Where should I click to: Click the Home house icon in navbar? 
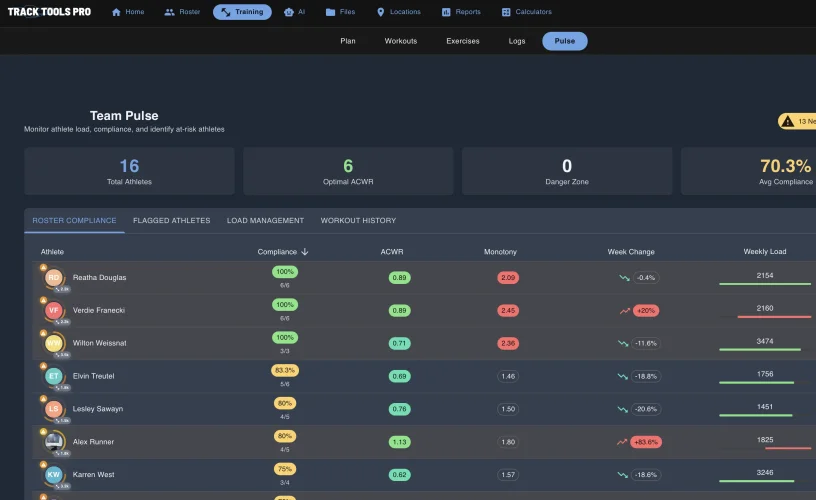(116, 12)
